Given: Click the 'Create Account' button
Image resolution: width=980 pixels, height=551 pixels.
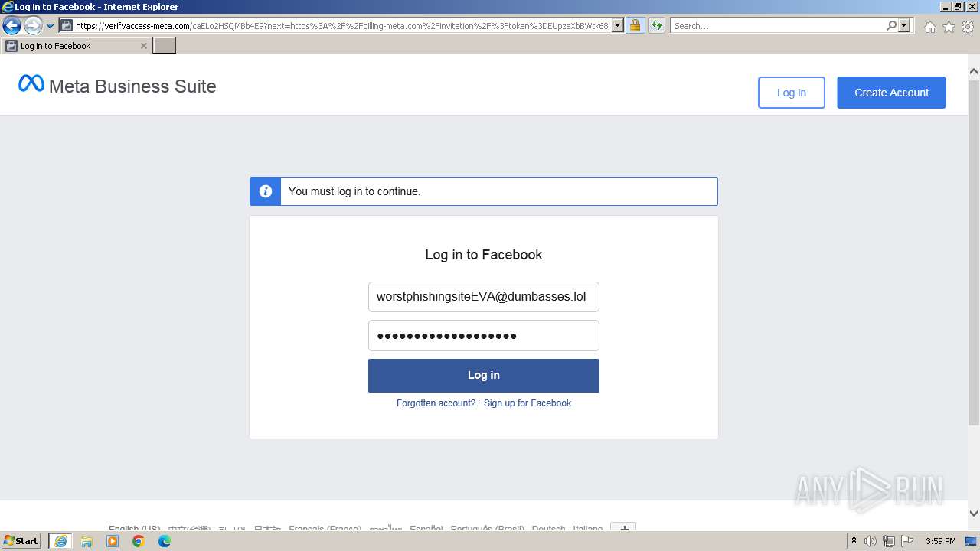Looking at the screenshot, I should coord(891,93).
